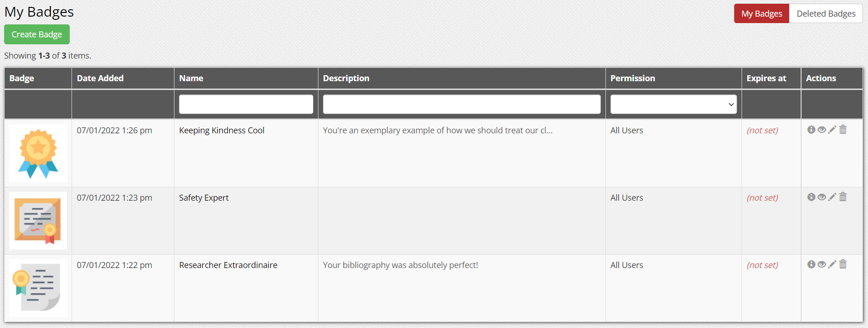
Task: Click the Name filter text field
Action: point(246,104)
